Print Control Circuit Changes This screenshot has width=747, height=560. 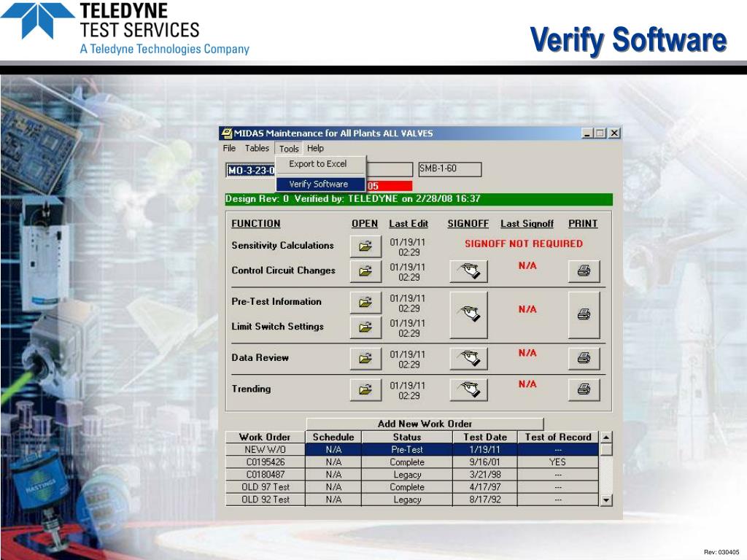click(584, 271)
